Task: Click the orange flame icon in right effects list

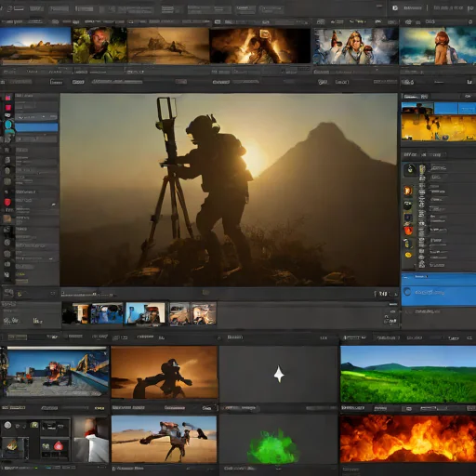Action: [x=408, y=191]
